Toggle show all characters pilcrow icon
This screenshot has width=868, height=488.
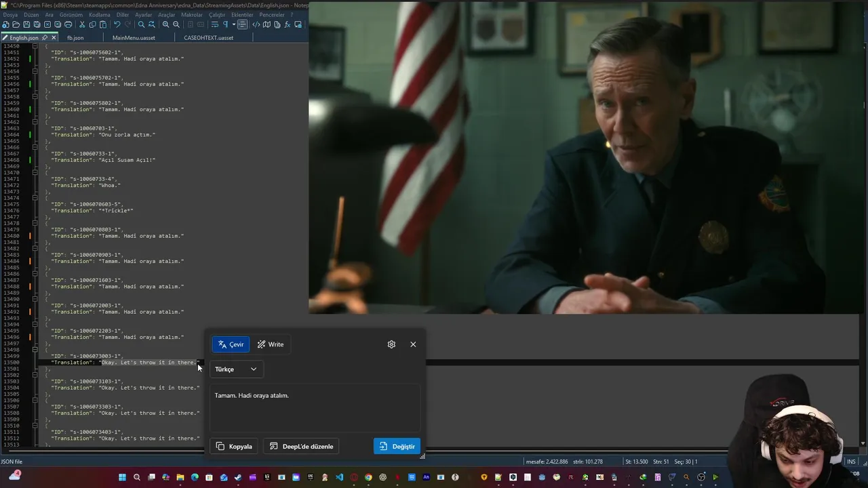226,24
